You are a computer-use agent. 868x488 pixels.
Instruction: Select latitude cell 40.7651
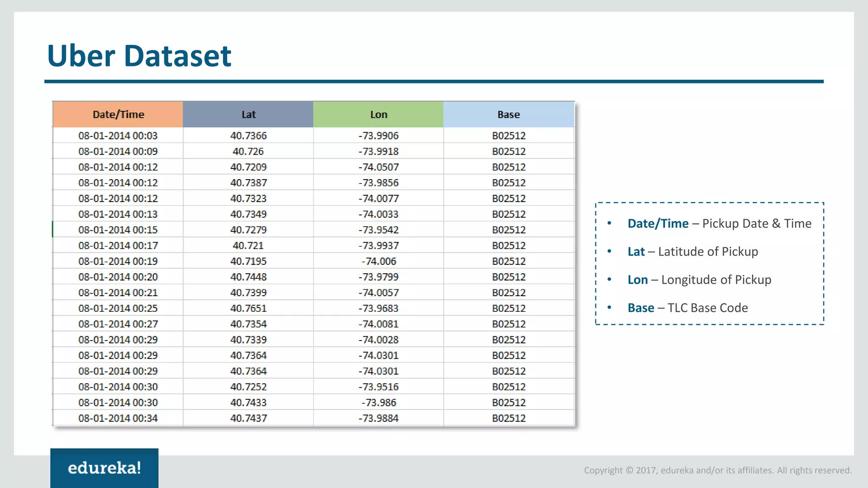pyautogui.click(x=248, y=308)
